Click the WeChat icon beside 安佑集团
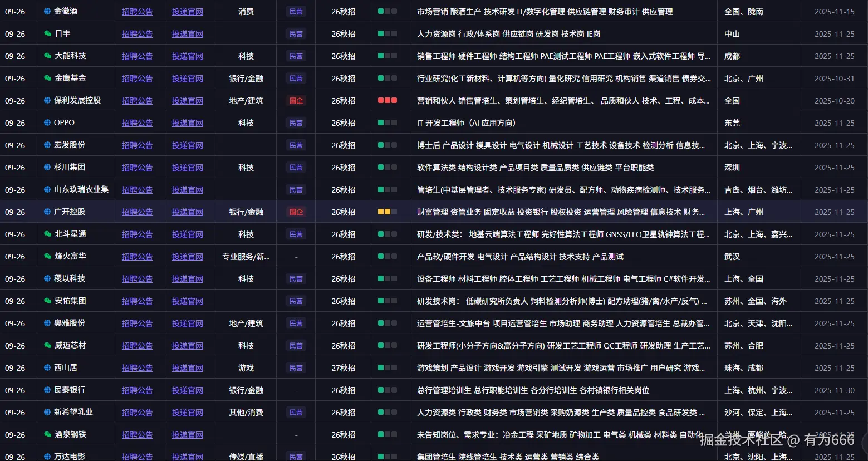The image size is (868, 461). 48,301
